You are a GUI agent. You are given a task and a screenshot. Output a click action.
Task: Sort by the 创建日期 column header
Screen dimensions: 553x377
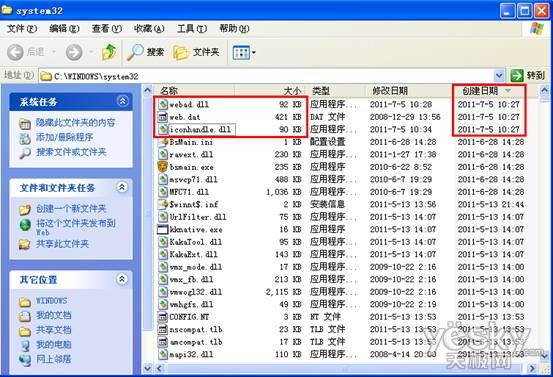coord(489,91)
